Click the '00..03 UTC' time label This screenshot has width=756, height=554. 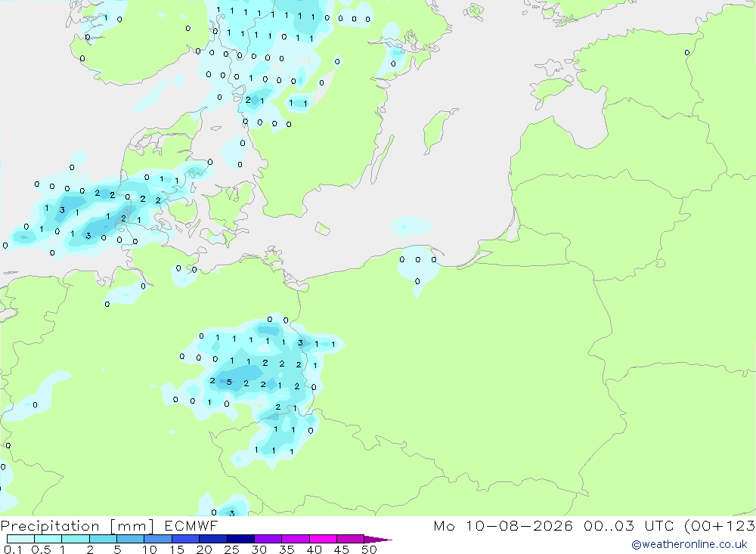pyautogui.click(x=629, y=525)
